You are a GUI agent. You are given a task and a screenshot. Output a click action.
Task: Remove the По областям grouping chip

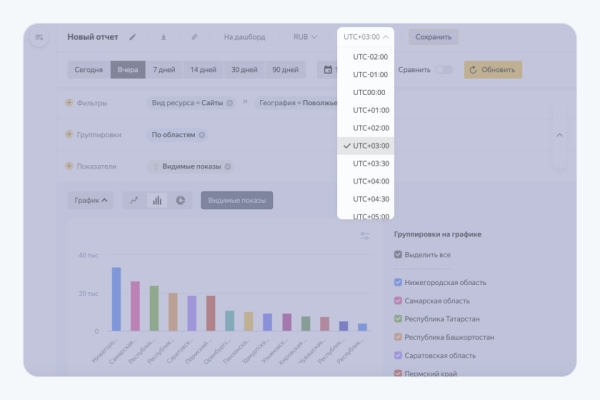coord(202,134)
